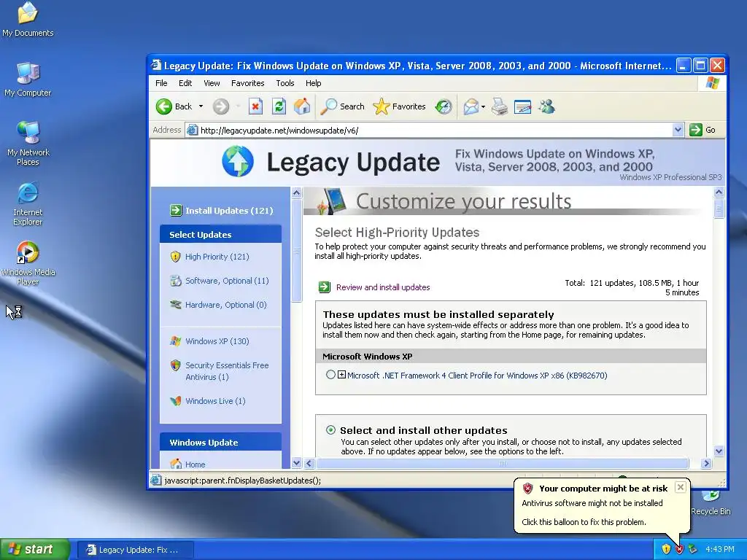The width and height of the screenshot is (747, 560).
Task: Open the Address bar dropdown arrow
Action: coord(678,130)
